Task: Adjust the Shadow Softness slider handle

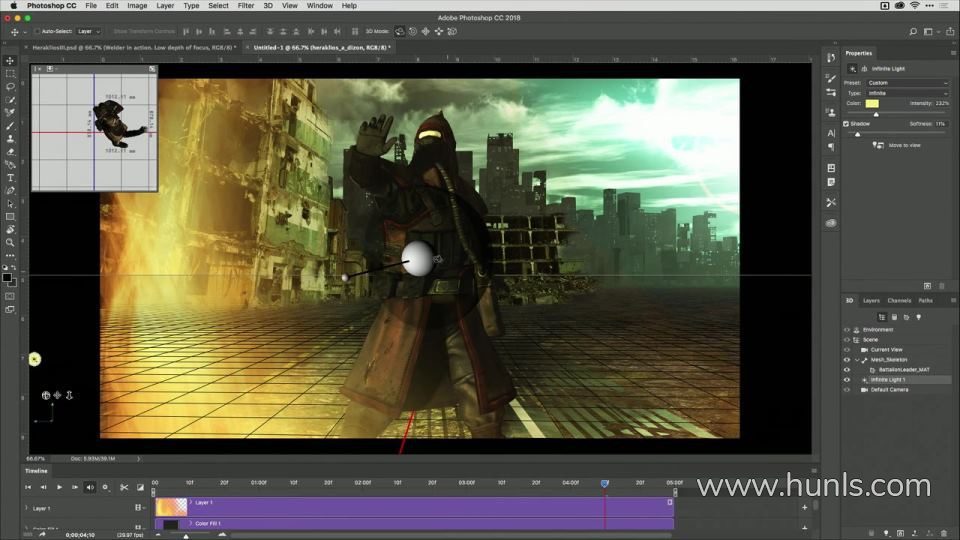Action: pos(857,134)
